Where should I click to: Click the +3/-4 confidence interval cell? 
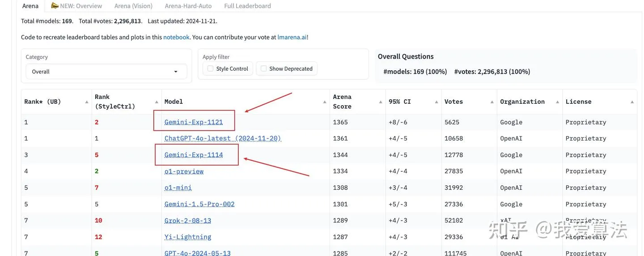[398, 188]
